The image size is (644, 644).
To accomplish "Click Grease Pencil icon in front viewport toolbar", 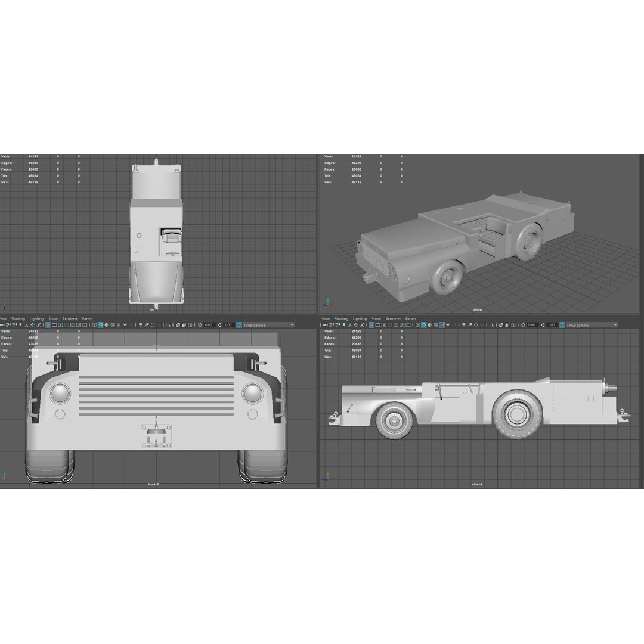I will (39, 325).
